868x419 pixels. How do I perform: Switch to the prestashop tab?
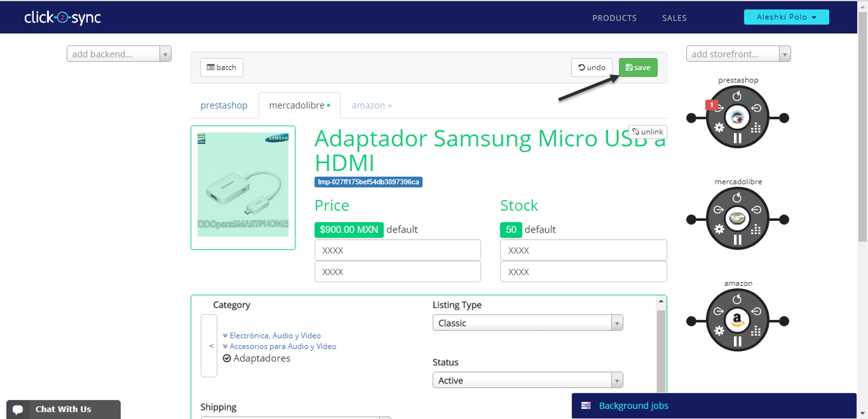click(x=224, y=105)
